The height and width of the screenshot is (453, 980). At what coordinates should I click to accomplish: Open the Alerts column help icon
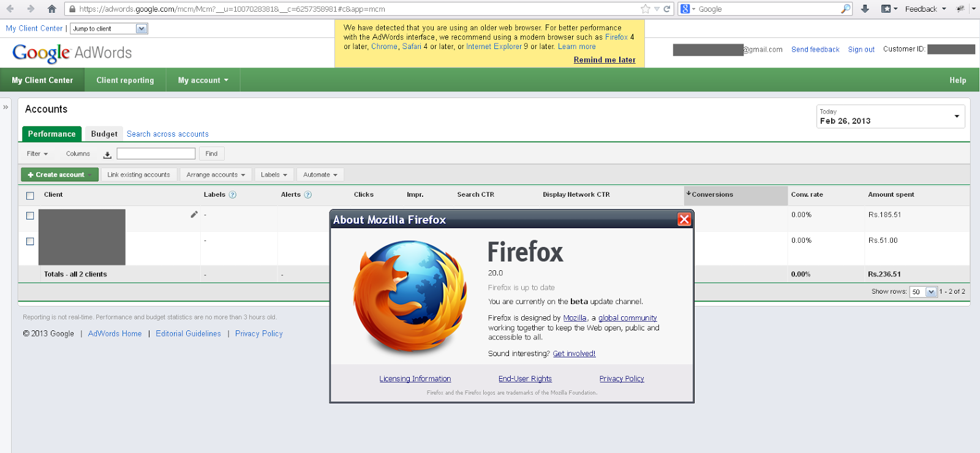[308, 195]
